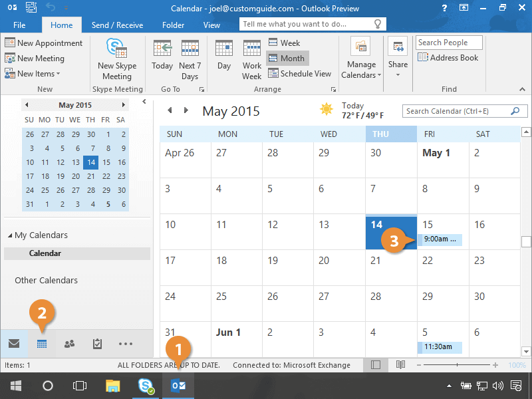Open Mail from the navigation bar

13,344
